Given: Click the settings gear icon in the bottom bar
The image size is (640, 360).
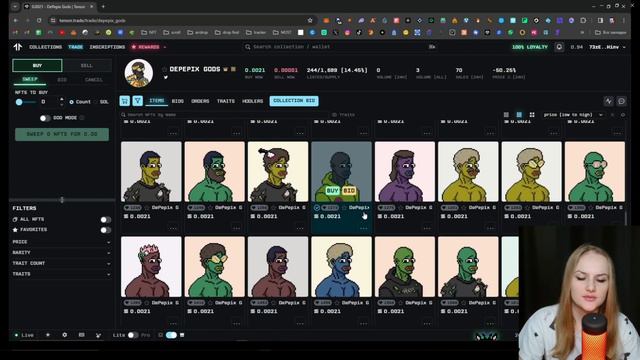Looking at the screenshot, I should click(x=64, y=335).
